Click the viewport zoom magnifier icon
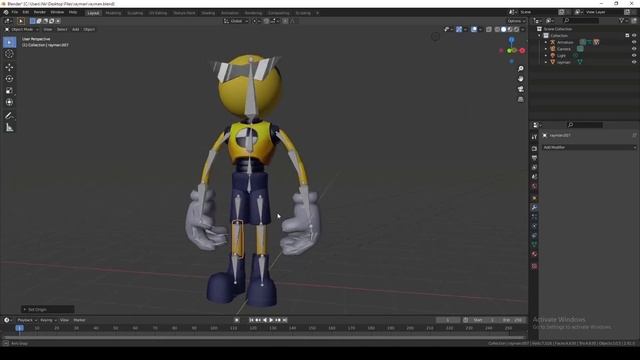640x360 pixels. (520, 69)
